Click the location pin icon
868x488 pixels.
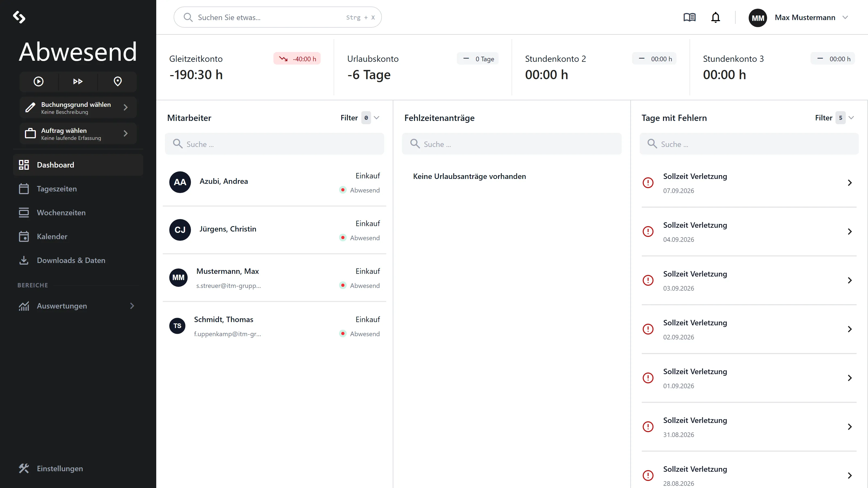(118, 82)
